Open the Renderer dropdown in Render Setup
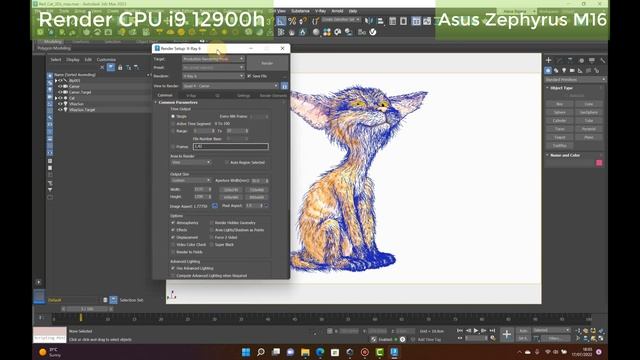640x360 pixels. coord(213,76)
